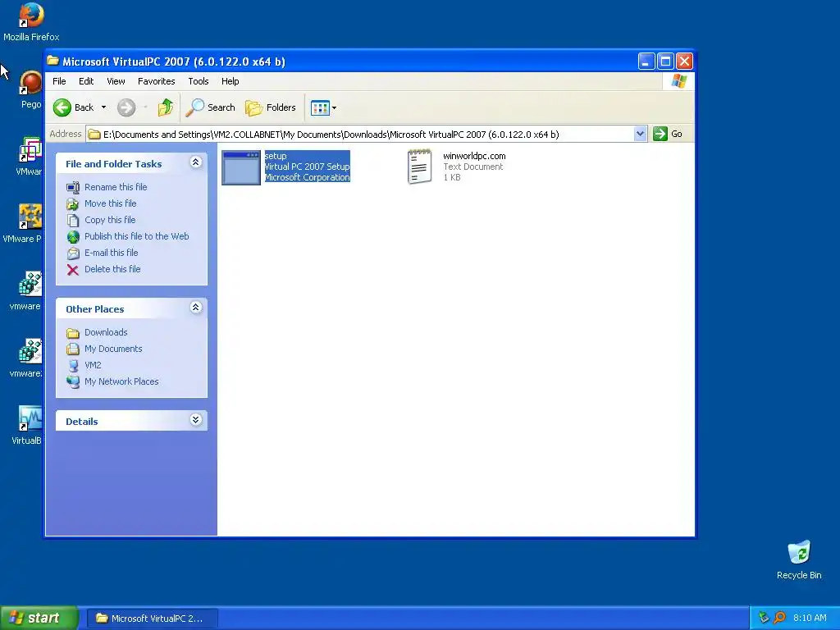Click E-mail this file link
Image resolution: width=840 pixels, height=630 pixels.
(112, 253)
